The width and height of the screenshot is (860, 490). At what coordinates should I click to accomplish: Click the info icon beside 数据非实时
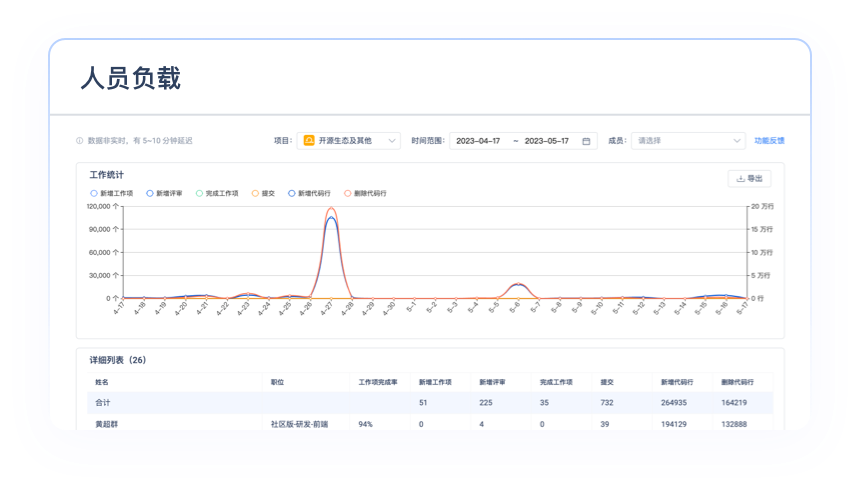80,141
